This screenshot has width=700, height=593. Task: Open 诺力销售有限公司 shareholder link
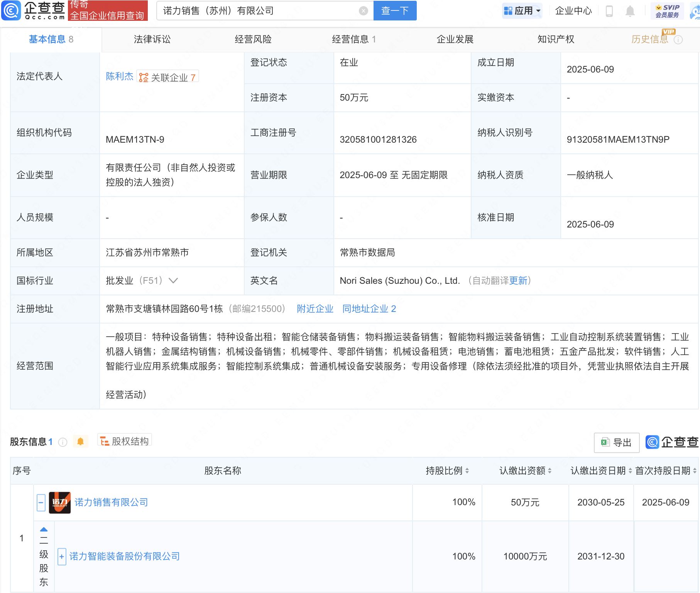[112, 502]
